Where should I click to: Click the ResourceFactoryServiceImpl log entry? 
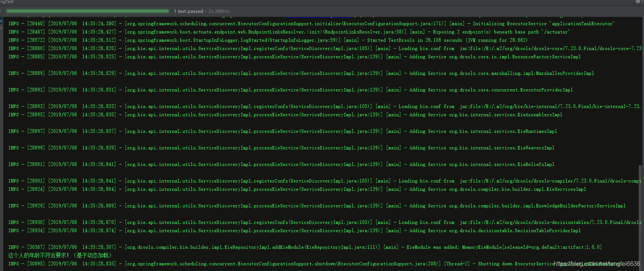click(294, 57)
